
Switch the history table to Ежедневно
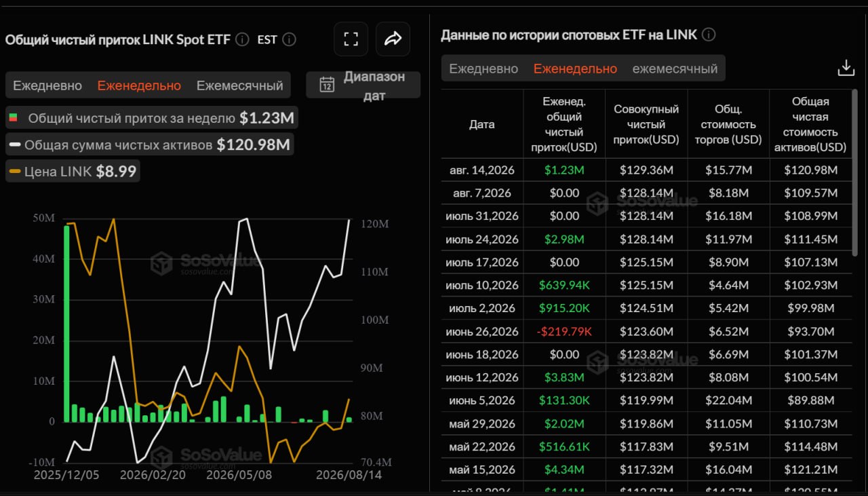(484, 69)
